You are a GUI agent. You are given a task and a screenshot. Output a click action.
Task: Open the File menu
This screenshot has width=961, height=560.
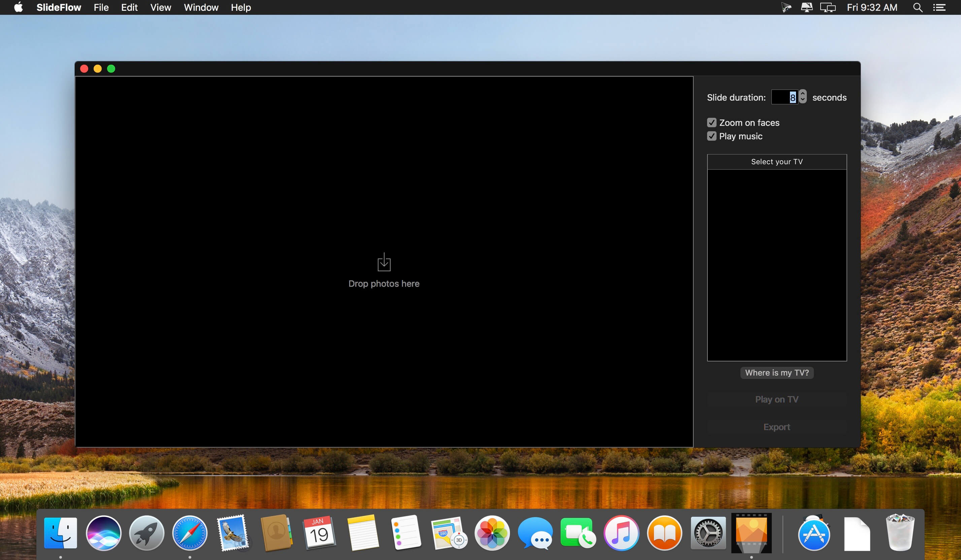pyautogui.click(x=101, y=7)
